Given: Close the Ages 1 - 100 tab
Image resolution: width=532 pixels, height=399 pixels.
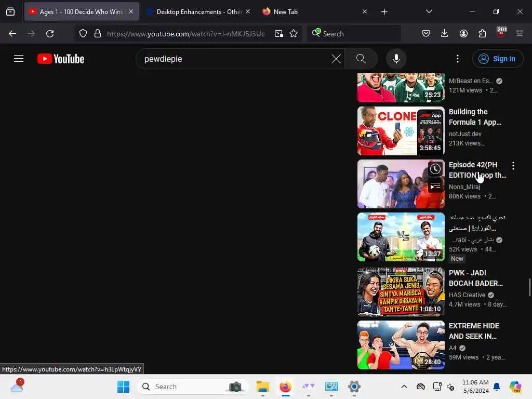Looking at the screenshot, I should coord(131,11).
